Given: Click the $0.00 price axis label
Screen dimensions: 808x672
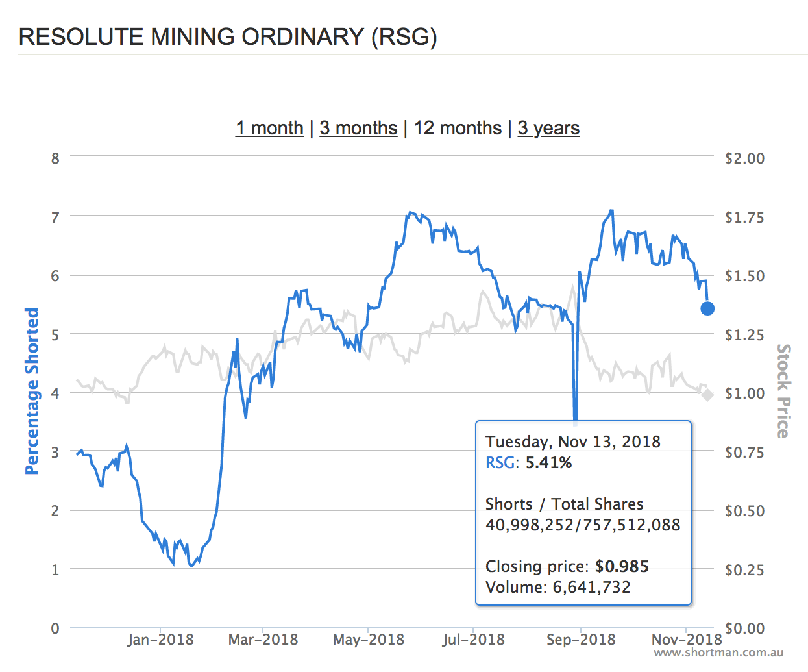Looking at the screenshot, I should [x=744, y=628].
